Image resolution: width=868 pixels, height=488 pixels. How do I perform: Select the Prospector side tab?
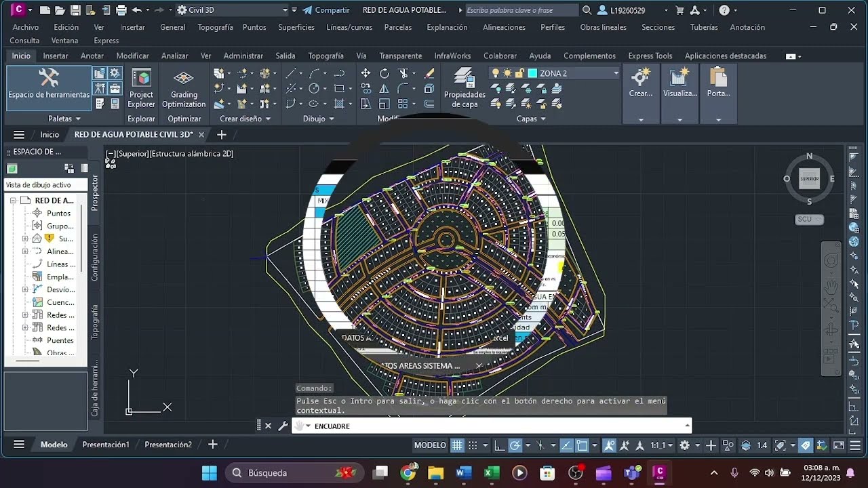click(95, 193)
